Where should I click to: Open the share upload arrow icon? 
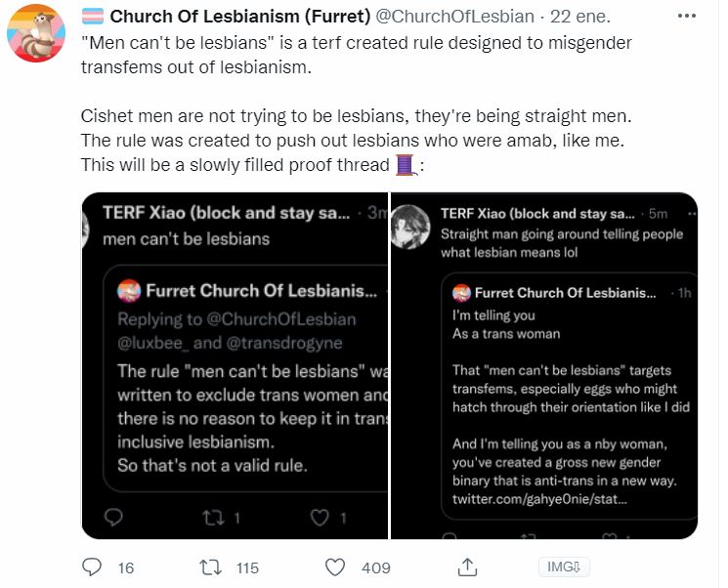point(467,567)
